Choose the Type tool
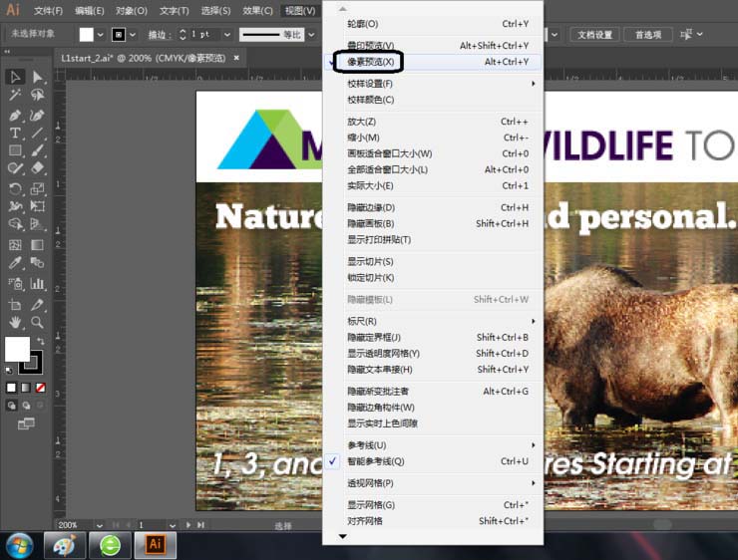 click(15, 134)
